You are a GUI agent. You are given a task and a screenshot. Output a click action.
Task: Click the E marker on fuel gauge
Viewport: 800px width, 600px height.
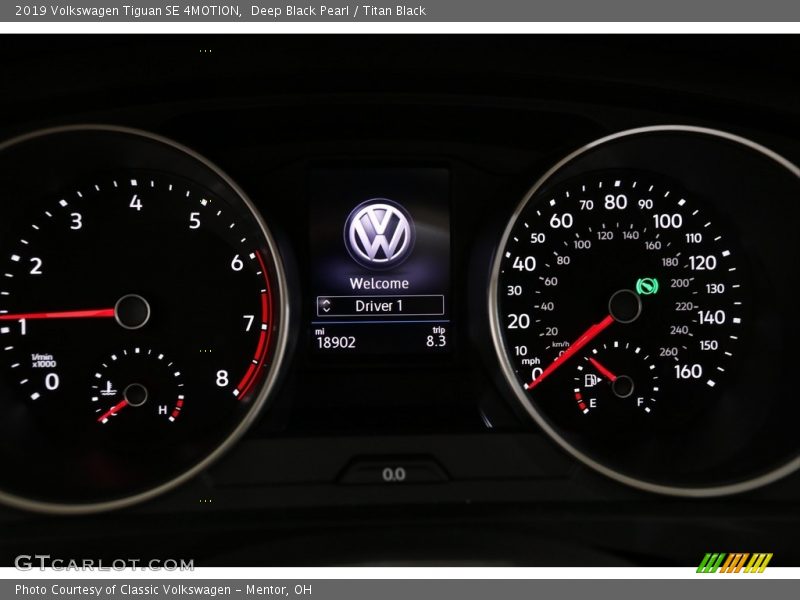point(592,403)
